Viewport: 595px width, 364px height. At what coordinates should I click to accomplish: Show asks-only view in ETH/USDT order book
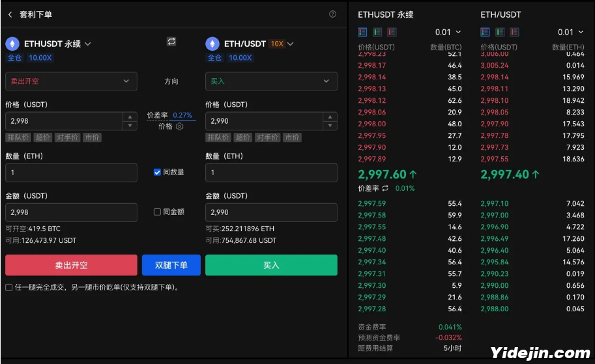[514, 32]
